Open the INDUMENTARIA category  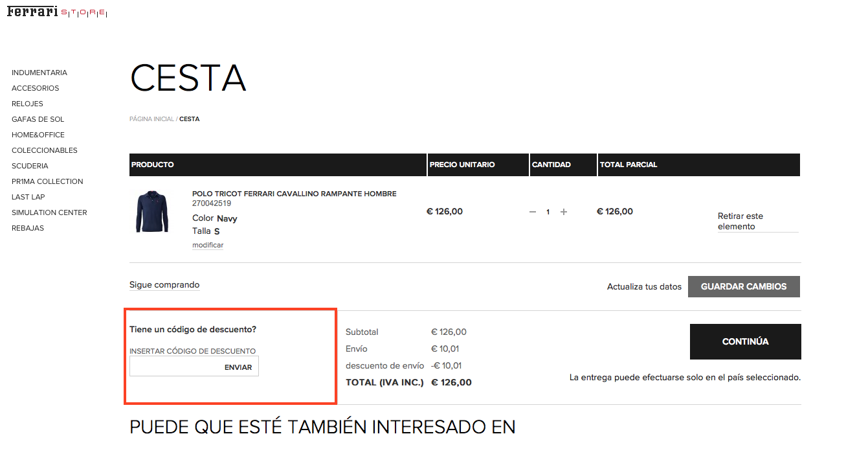click(x=39, y=72)
